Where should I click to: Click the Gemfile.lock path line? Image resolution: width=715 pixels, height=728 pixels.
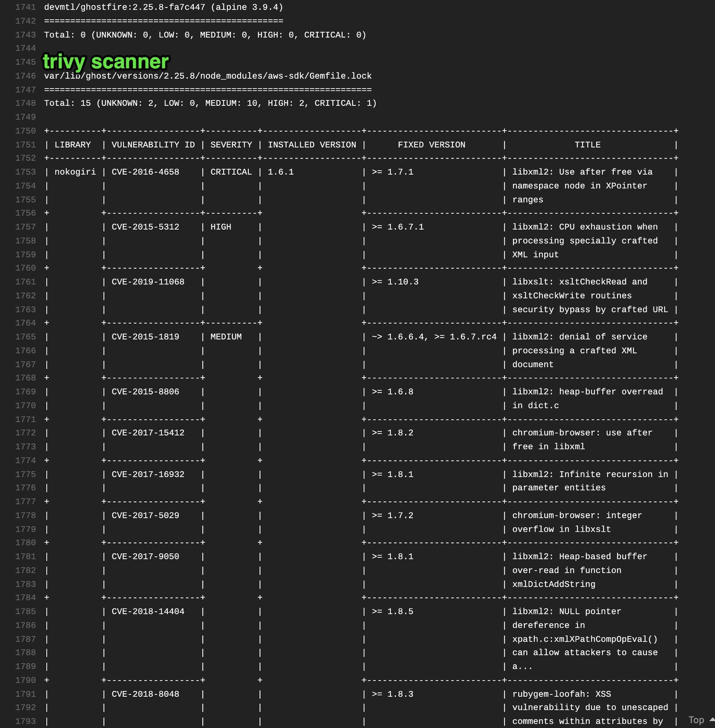pyautogui.click(x=208, y=76)
